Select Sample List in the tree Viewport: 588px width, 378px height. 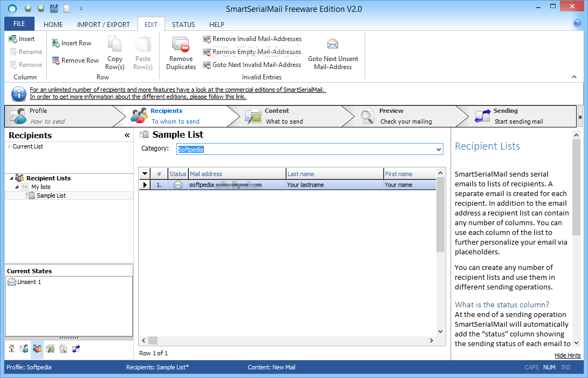pos(51,195)
